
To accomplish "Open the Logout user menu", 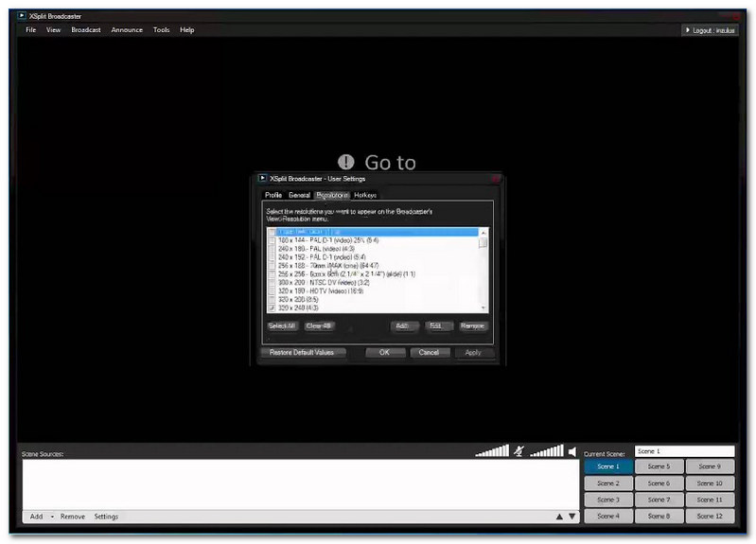I will [x=710, y=30].
